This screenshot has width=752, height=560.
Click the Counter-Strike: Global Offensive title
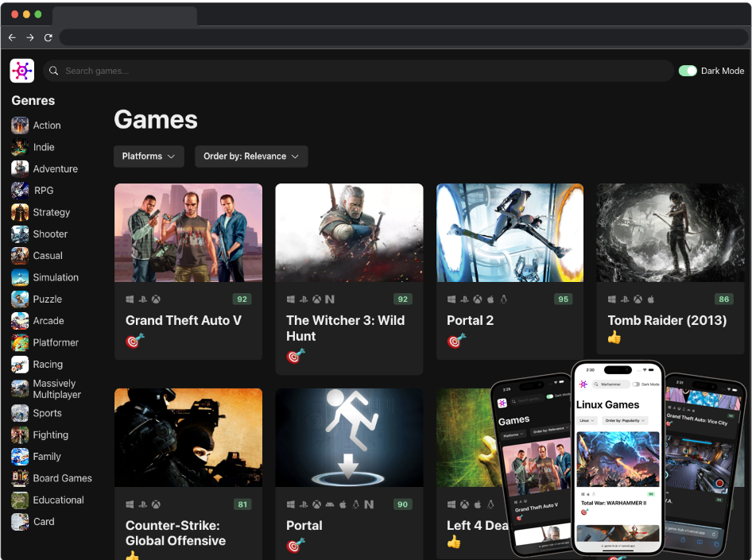point(176,533)
